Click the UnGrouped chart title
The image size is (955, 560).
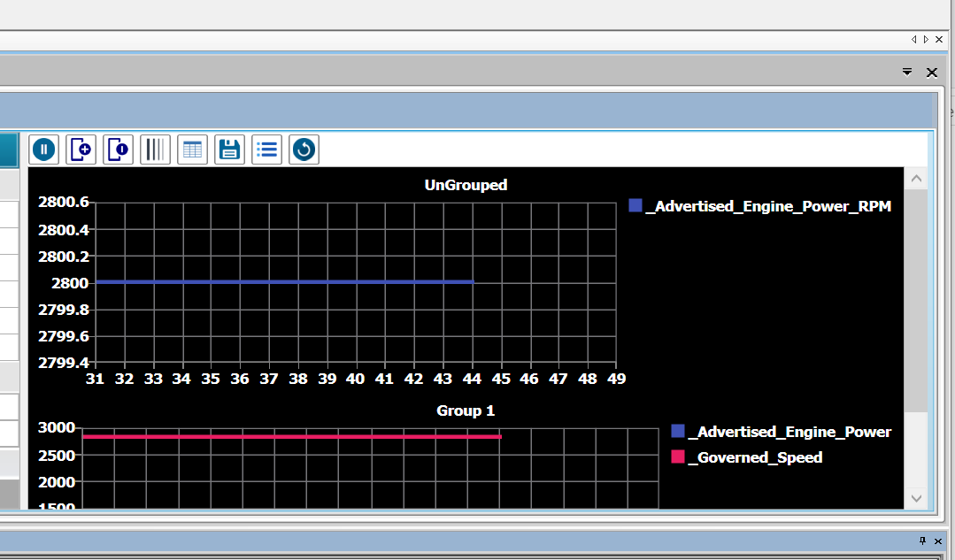(x=466, y=185)
